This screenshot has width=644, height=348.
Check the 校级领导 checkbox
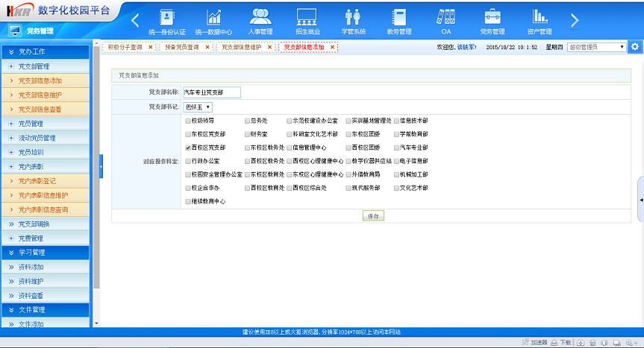click(188, 120)
